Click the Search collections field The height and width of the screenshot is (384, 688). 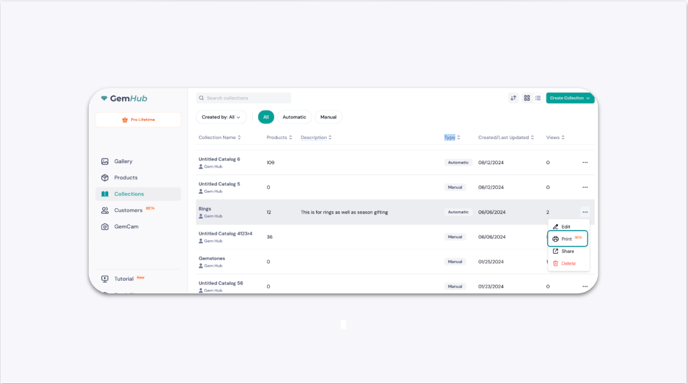(244, 98)
